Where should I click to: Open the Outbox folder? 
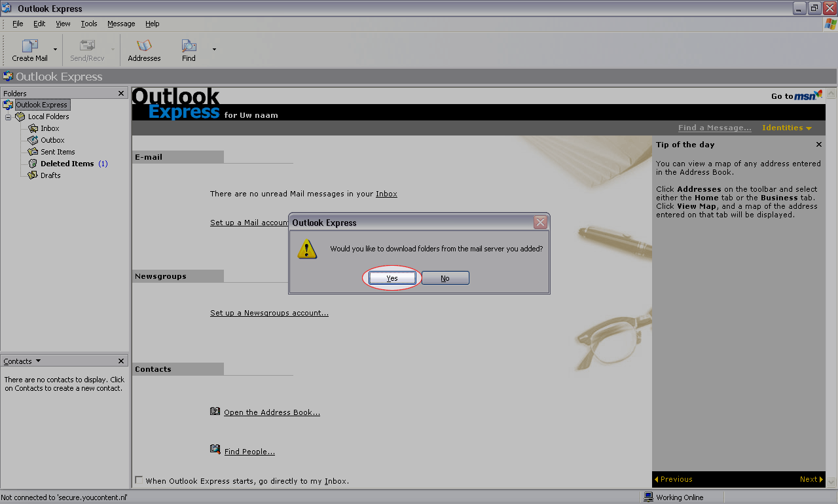pos(52,140)
